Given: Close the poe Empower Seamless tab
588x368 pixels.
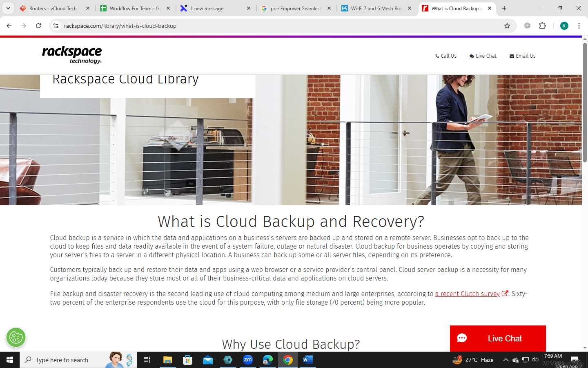Looking at the screenshot, I should point(329,8).
